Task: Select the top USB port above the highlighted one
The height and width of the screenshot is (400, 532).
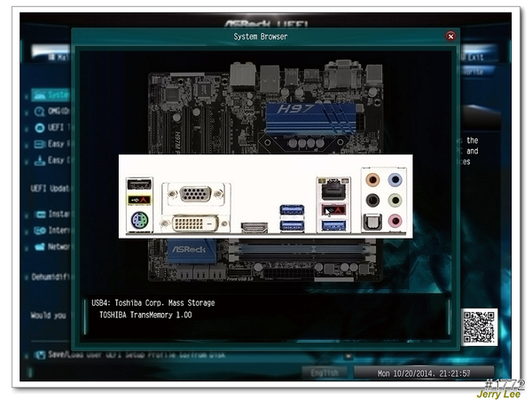Action: (x=139, y=184)
